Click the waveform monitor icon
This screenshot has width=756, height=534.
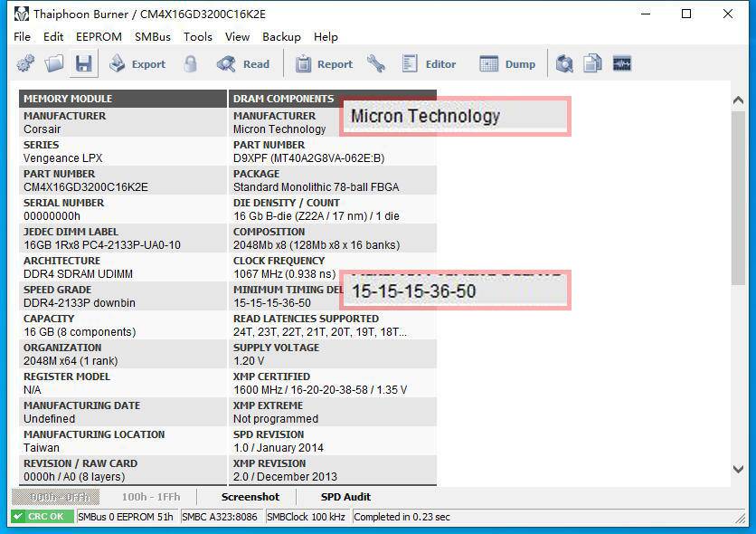pos(621,63)
